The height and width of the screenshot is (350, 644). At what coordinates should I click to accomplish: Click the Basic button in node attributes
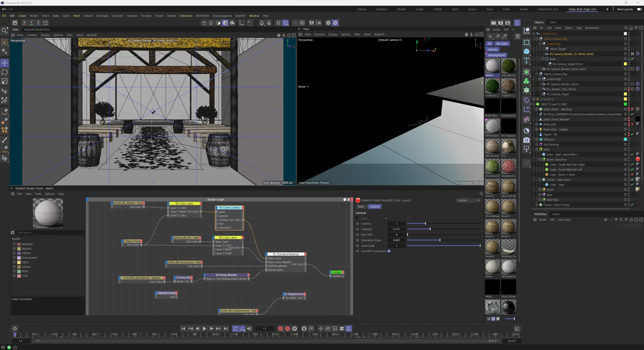click(x=361, y=206)
